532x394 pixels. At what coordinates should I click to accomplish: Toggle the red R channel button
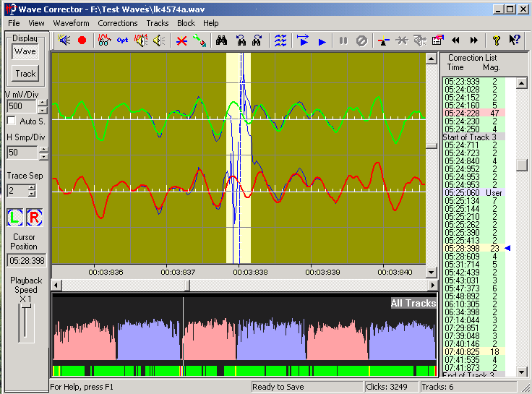pos(34,217)
